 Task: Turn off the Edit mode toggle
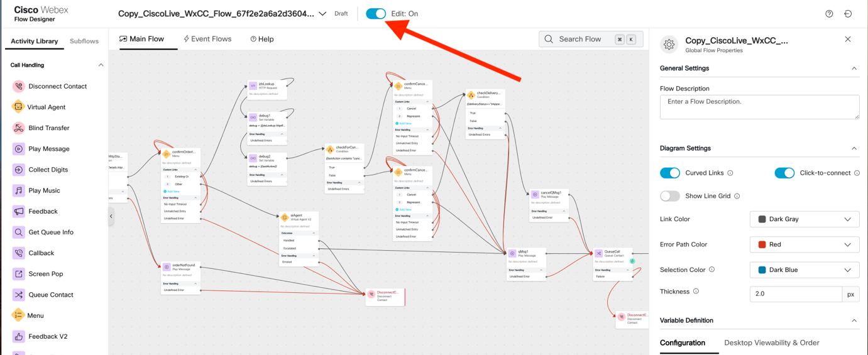pyautogui.click(x=376, y=14)
